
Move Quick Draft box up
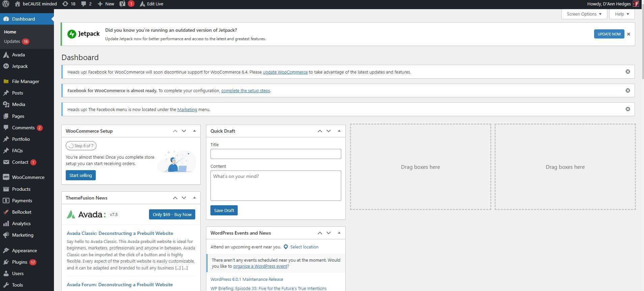click(x=320, y=131)
